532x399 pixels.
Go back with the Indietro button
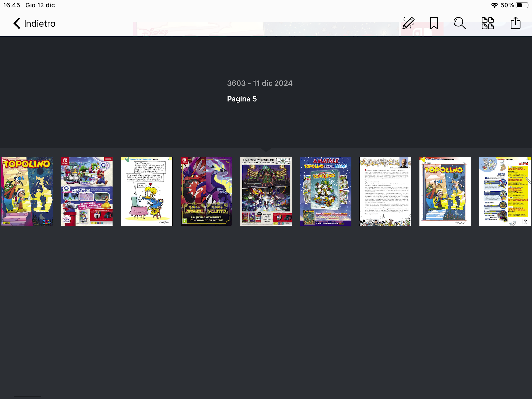point(34,24)
